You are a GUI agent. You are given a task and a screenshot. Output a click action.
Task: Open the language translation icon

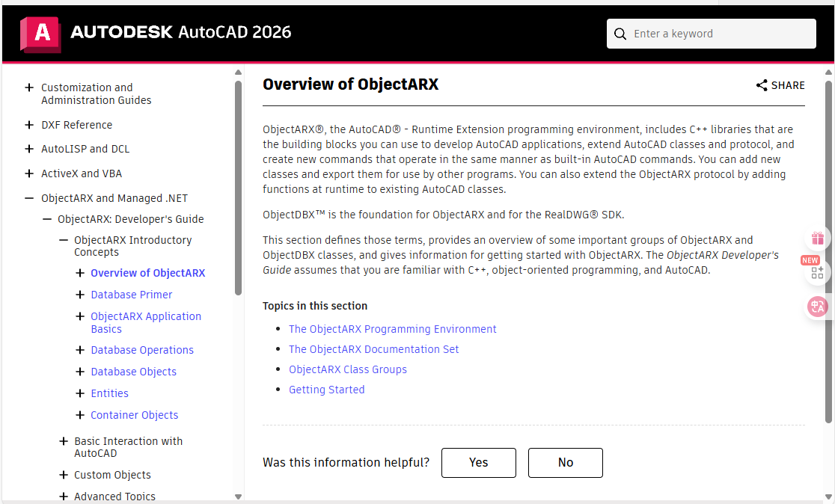click(817, 307)
